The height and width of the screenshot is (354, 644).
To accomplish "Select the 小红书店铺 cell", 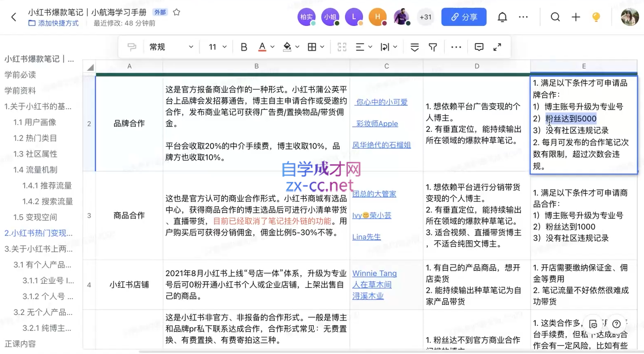I will click(129, 285).
